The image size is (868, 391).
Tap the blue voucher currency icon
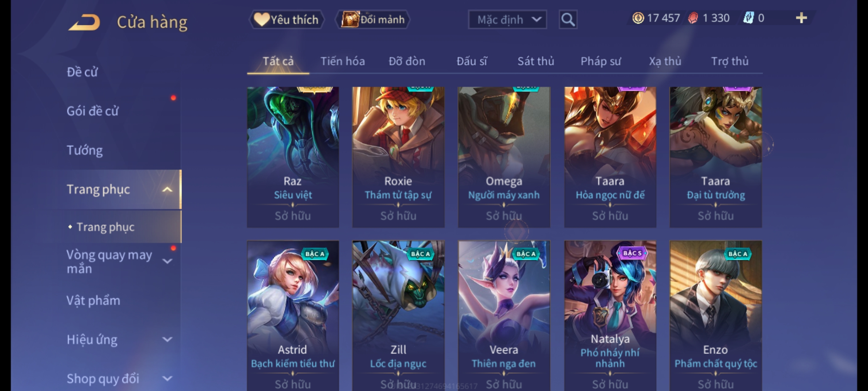pyautogui.click(x=748, y=18)
